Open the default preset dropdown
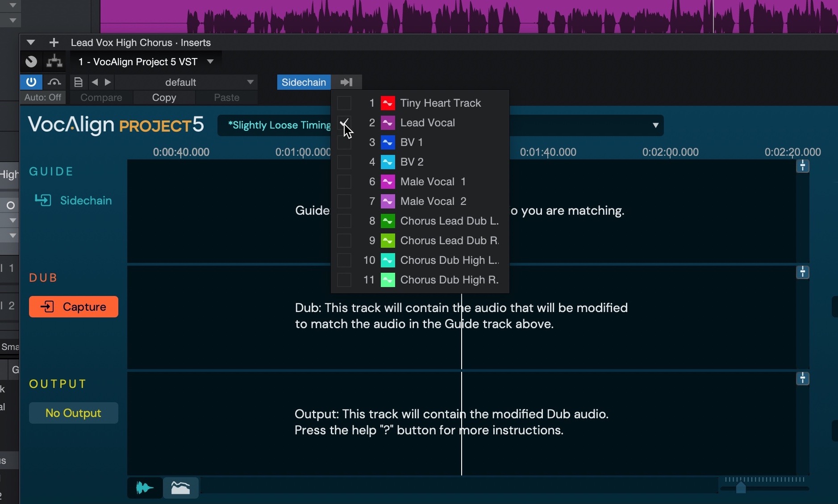Image resolution: width=838 pixels, height=504 pixels. [x=250, y=82]
